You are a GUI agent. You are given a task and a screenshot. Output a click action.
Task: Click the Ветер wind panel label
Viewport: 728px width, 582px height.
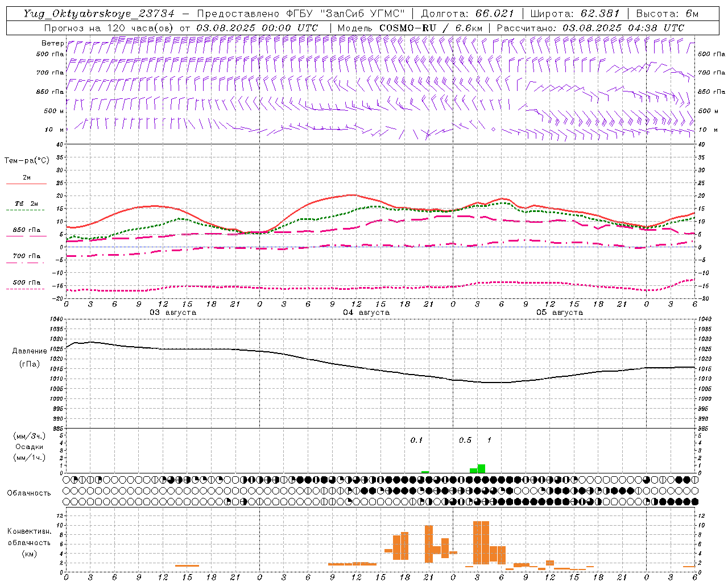pos(52,43)
